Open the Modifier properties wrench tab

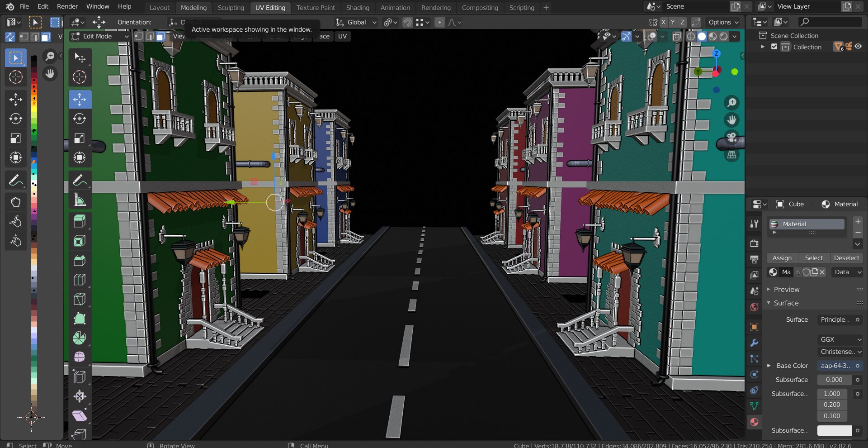coord(754,343)
